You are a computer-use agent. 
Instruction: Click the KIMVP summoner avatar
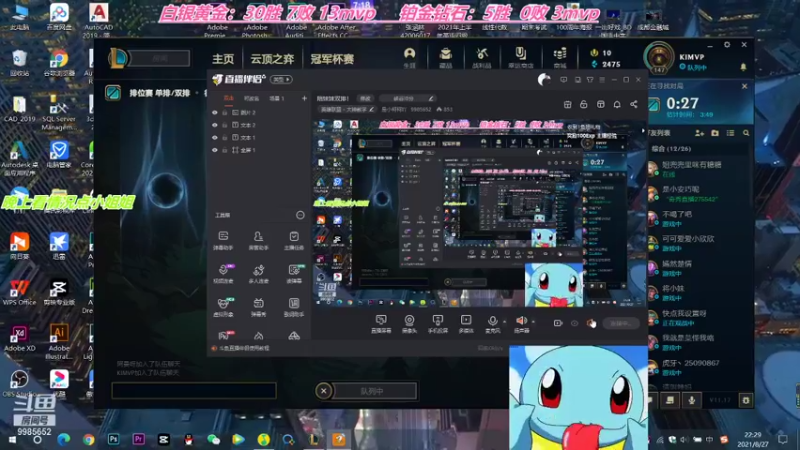(659, 58)
